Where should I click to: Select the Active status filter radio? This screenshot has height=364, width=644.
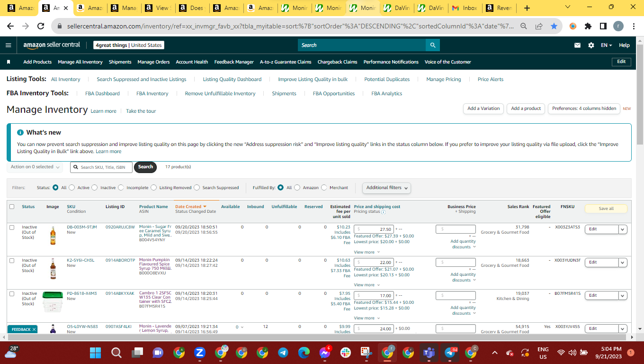click(72, 188)
